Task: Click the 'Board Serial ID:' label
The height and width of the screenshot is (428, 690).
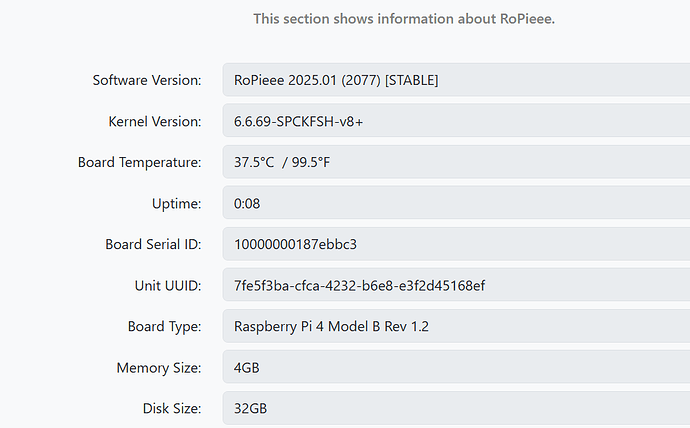Action: (153, 244)
